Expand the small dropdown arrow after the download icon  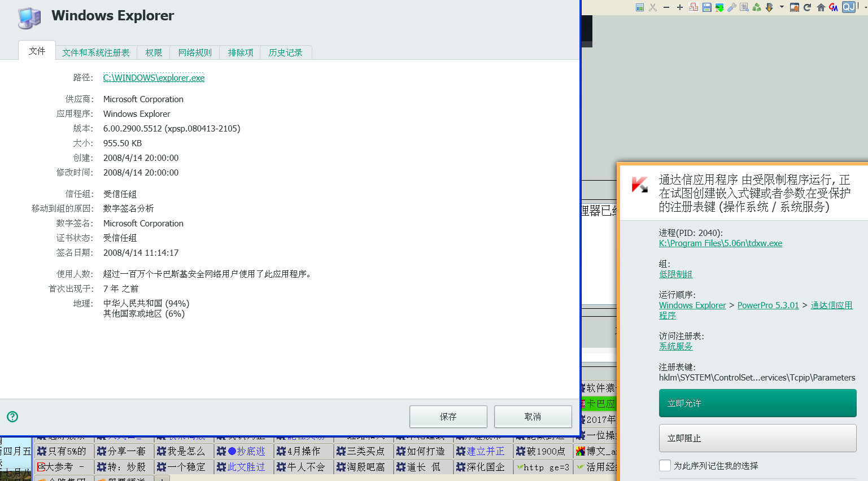782,7
